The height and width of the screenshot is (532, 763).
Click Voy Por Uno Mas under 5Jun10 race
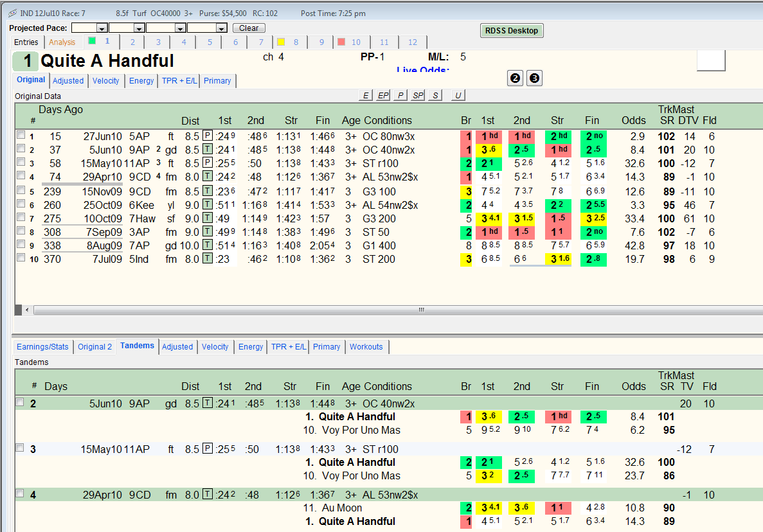coord(361,430)
